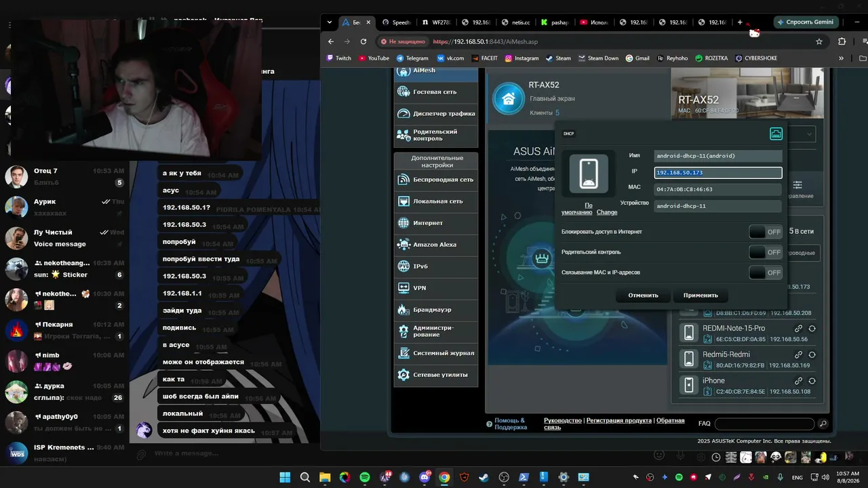868x488 pixels.
Task: Open Guest Network in router sidebar
Action: tap(436, 91)
